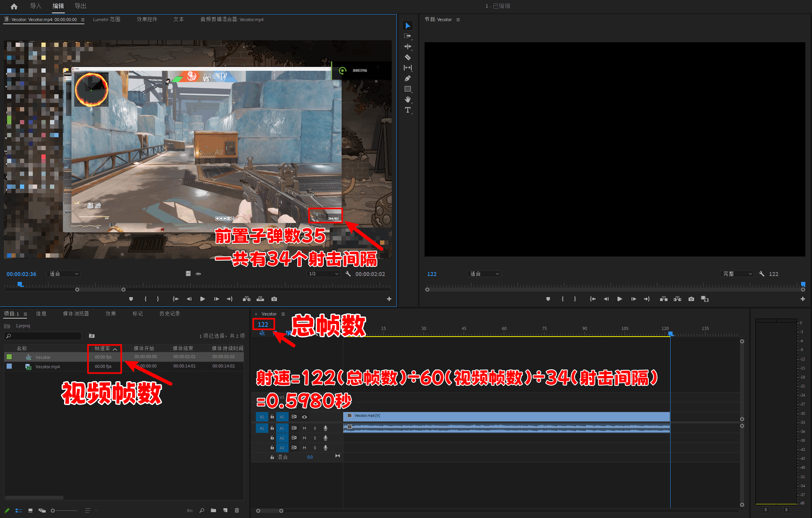The width and height of the screenshot is (812, 518).
Task: Open comparison view in program monitor
Action: click(x=705, y=299)
